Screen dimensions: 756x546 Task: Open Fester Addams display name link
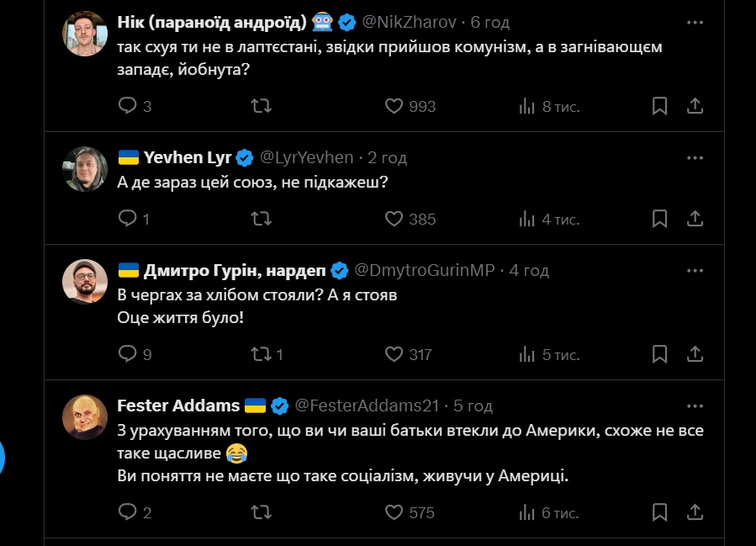click(178, 406)
